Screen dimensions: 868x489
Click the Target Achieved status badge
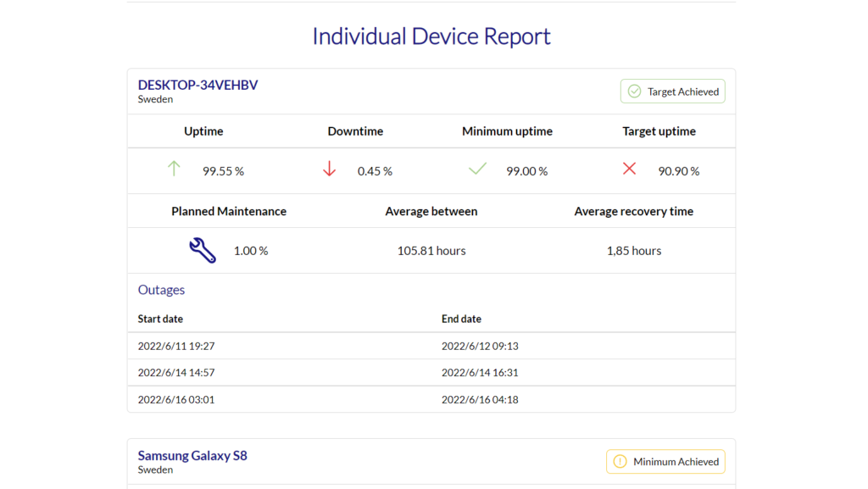tap(672, 92)
